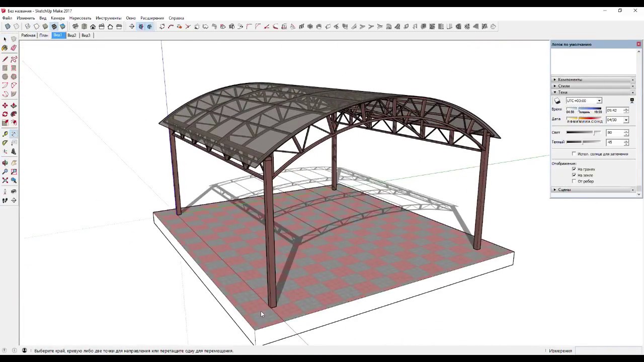Open the date 04/30 dropdown
Image resolution: width=644 pixels, height=362 pixels.
pyautogui.click(x=626, y=120)
